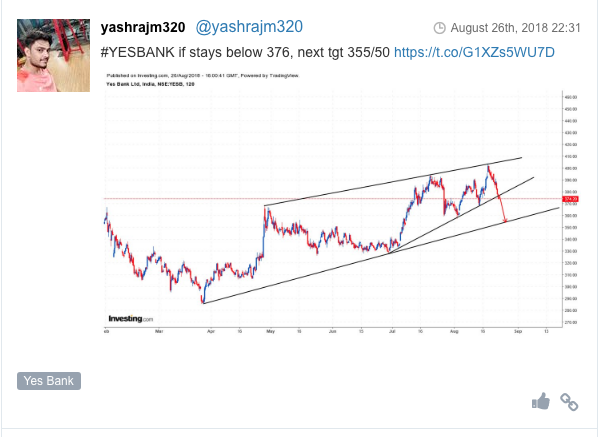Copy the post permalink chain icon

coord(569,402)
